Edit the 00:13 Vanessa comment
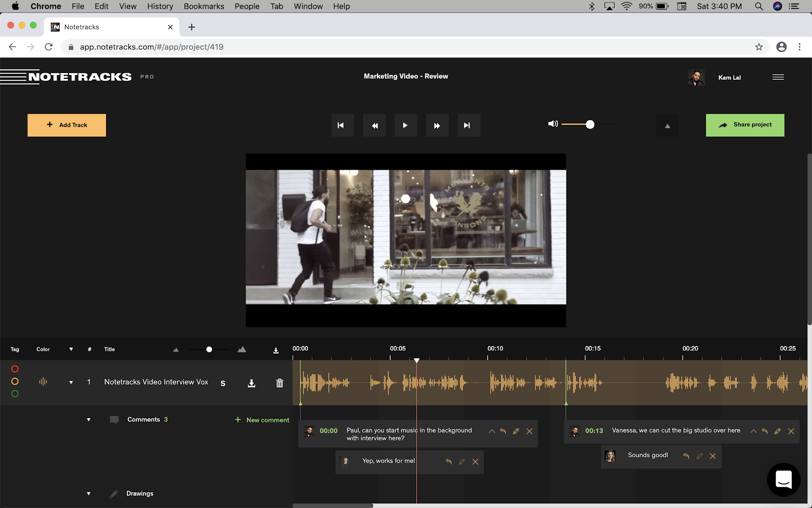The image size is (812, 508). pos(777,431)
